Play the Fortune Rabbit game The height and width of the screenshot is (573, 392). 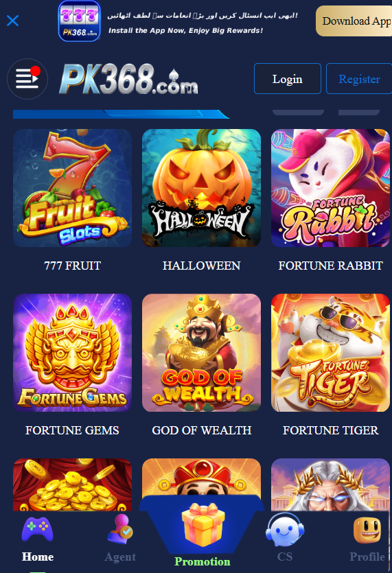330,188
